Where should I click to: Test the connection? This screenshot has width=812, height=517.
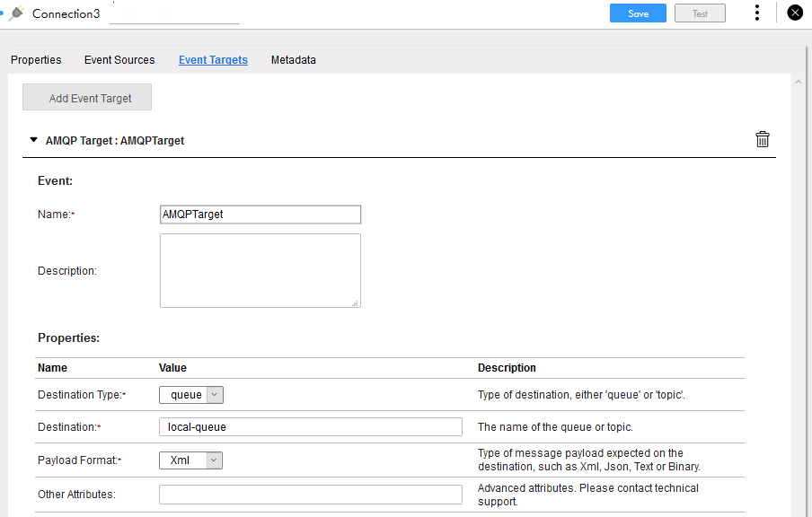[700, 13]
